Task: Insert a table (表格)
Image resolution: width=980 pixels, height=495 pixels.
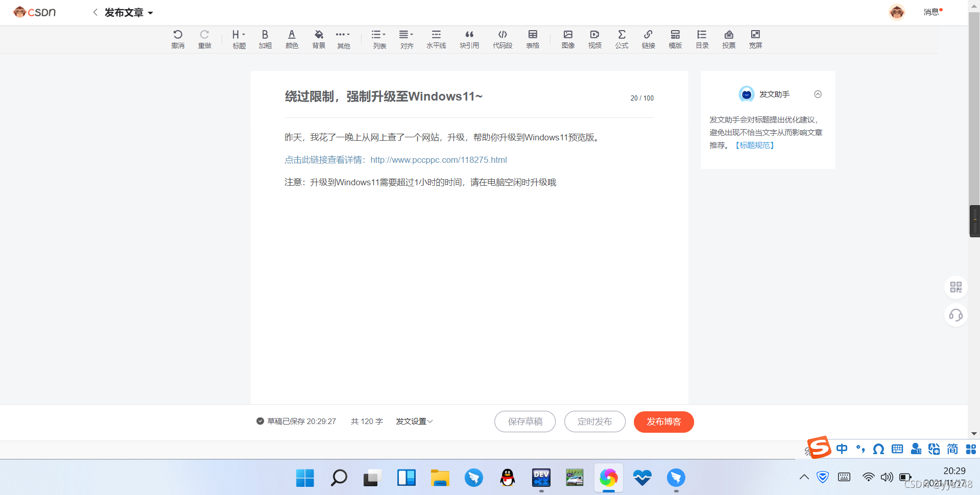Action: tap(533, 39)
